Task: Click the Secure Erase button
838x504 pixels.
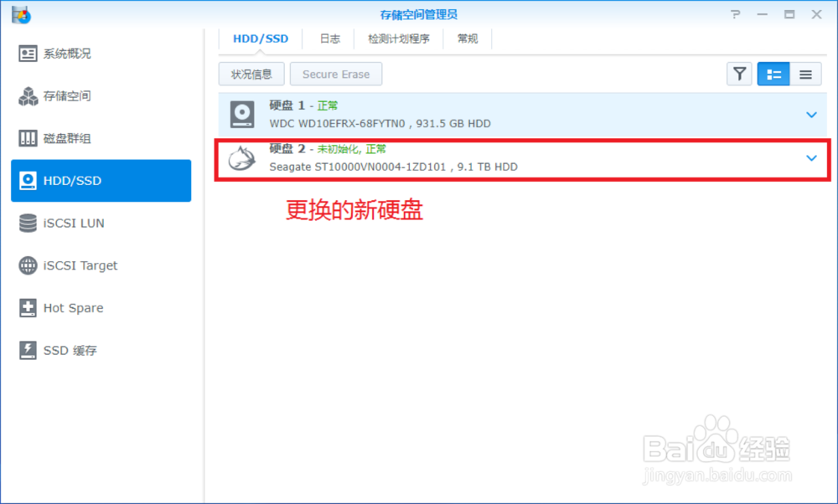Action: pos(336,75)
